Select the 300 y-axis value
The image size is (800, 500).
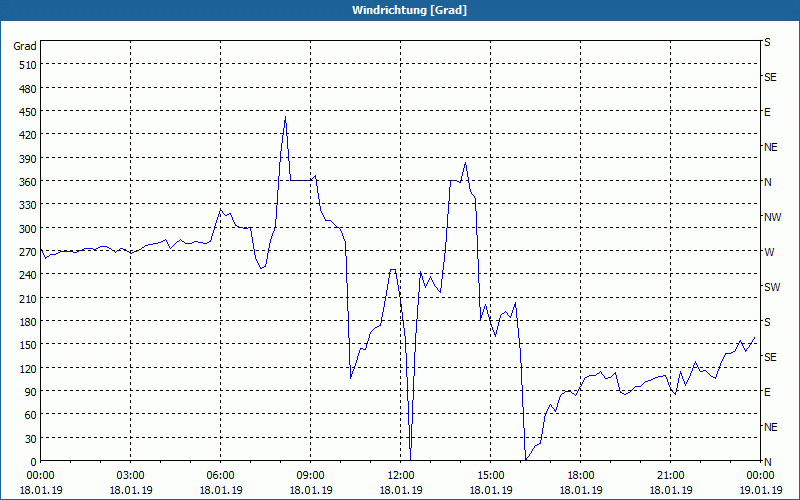(x=28, y=229)
